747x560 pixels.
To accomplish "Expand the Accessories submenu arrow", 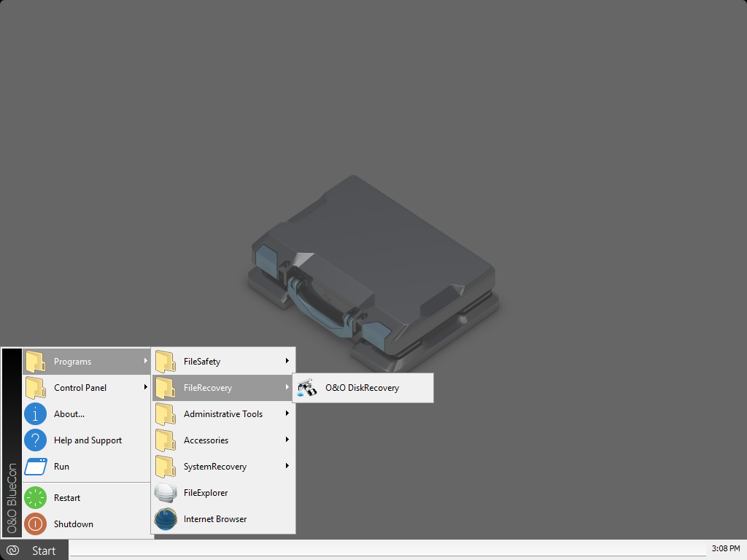I will [287, 440].
